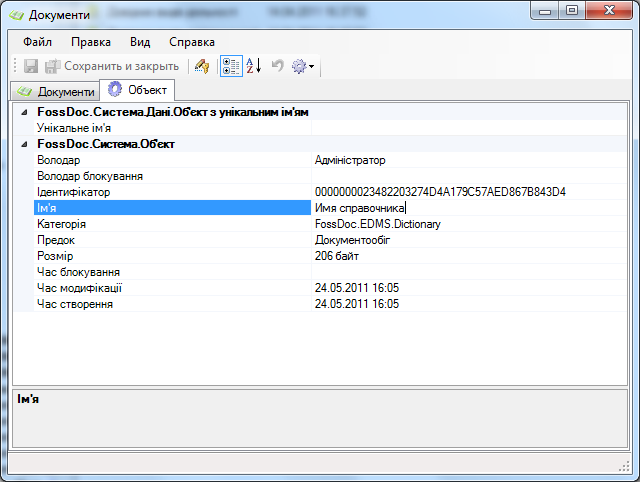Open the Файл menu
Screen dimensions: 640x499
[x=37, y=42]
